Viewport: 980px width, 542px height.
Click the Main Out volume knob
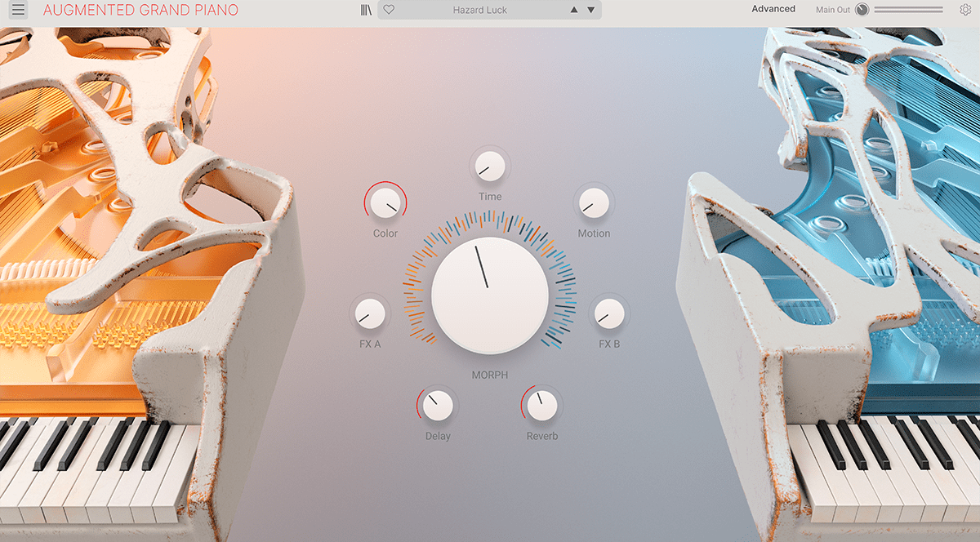[x=862, y=10]
